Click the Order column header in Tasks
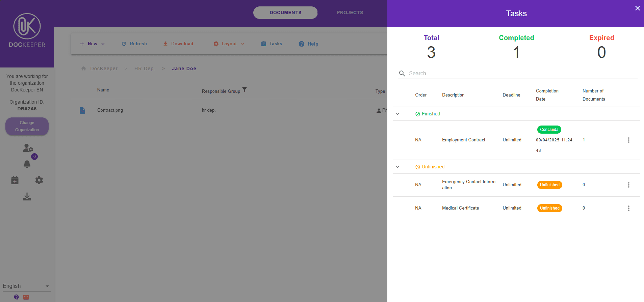 point(421,95)
